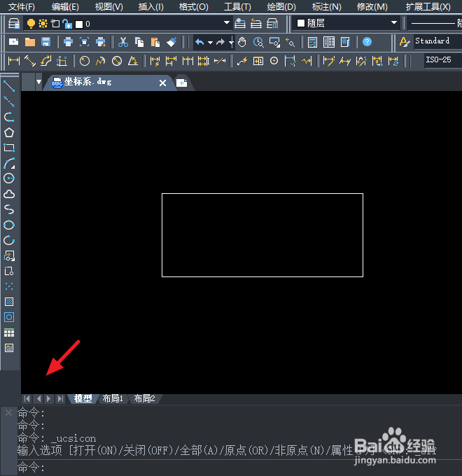The height and width of the screenshot is (476, 462).
Task: Select the polygon drawing tool
Action: point(9,133)
